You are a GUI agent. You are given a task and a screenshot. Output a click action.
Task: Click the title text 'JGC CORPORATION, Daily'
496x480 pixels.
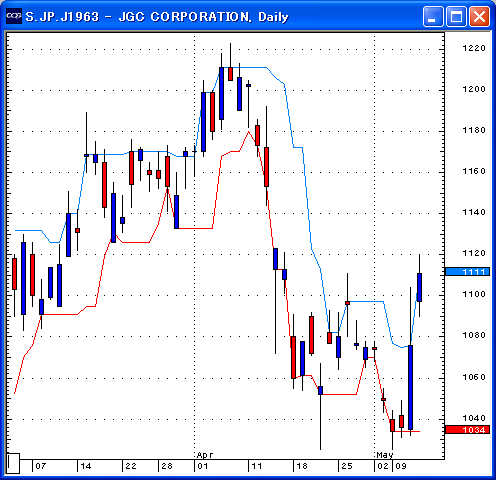click(x=203, y=17)
